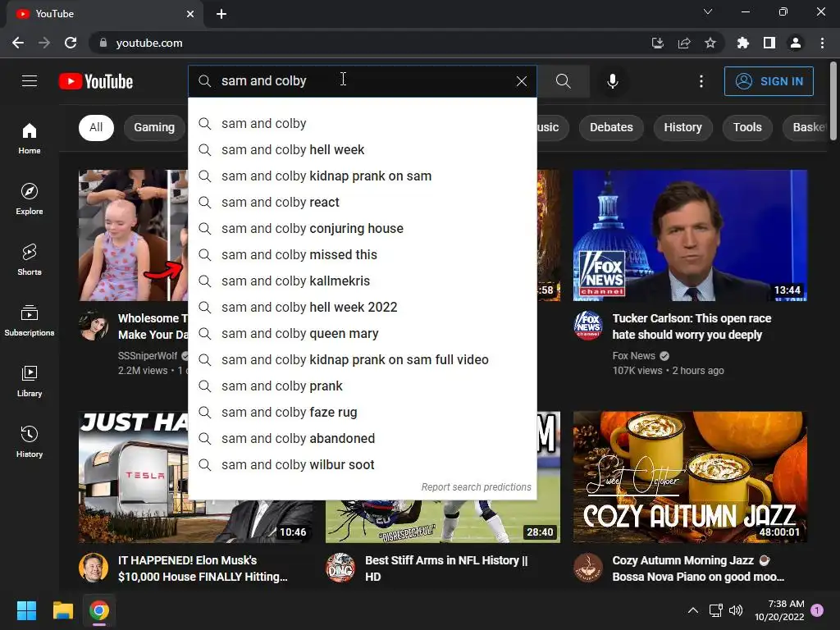Open Shorts in the sidebar
The height and width of the screenshot is (630, 840).
click(30, 260)
